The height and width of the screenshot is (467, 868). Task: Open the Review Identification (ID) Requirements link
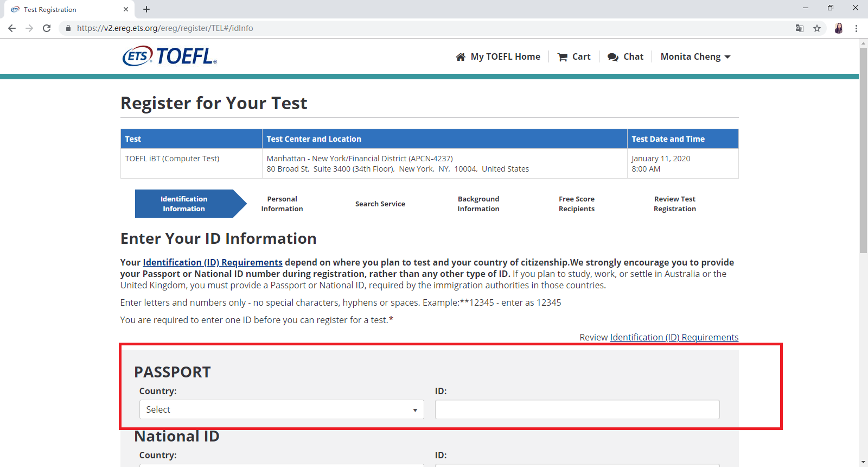point(674,337)
